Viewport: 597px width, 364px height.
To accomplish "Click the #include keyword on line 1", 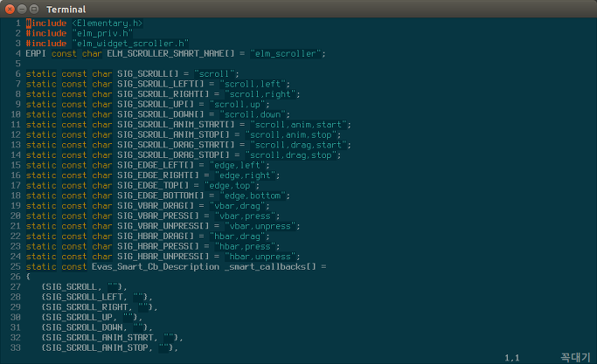I will [46, 24].
